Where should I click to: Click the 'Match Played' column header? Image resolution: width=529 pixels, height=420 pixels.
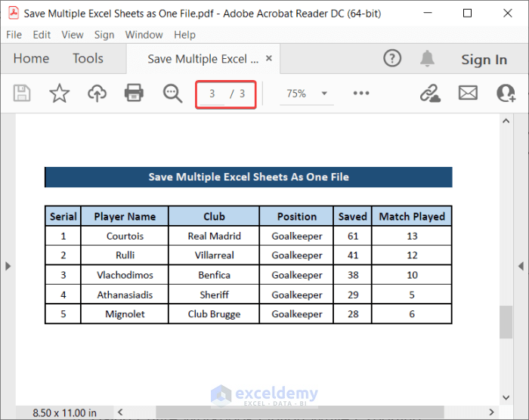(412, 216)
